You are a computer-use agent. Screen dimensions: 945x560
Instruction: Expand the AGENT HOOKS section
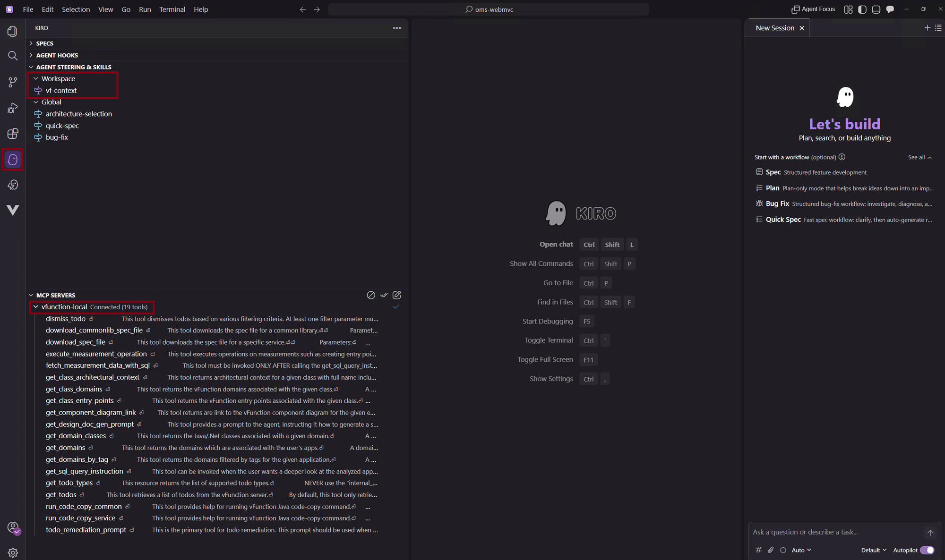point(217,55)
